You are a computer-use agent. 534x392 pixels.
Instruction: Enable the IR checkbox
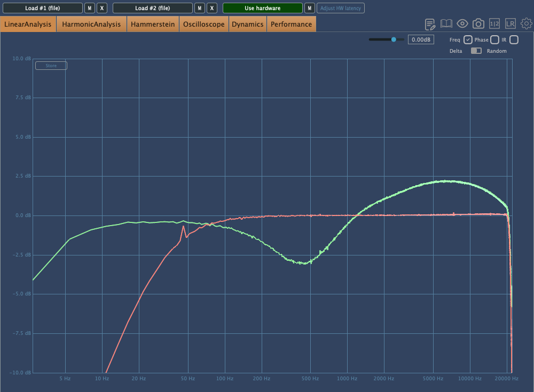514,39
